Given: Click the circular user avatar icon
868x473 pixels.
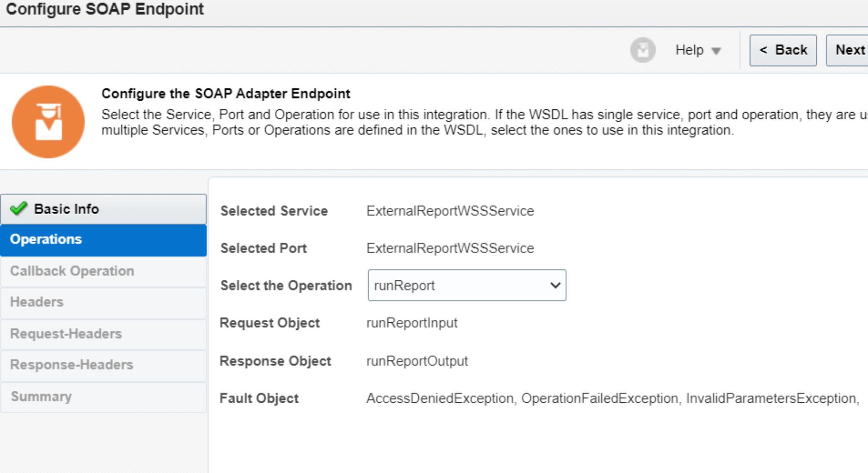Looking at the screenshot, I should [x=643, y=50].
